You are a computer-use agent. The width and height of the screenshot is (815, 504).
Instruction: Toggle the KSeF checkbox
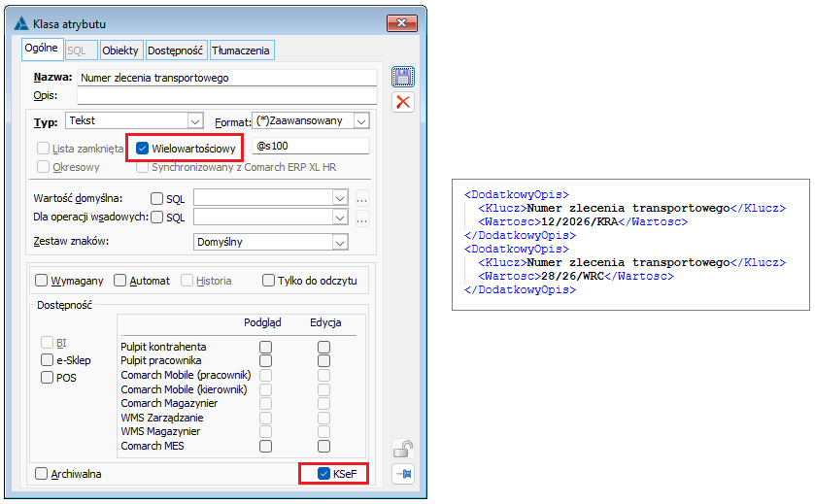click(323, 474)
